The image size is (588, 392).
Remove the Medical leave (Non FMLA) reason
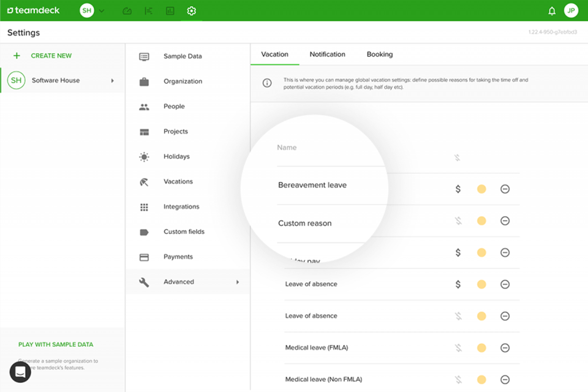(505, 380)
